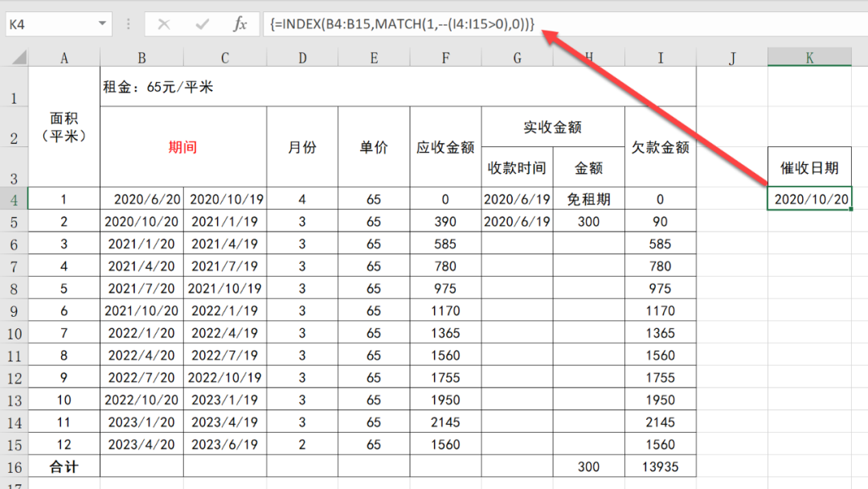Screen dimensions: 868x489
Task: Select column C header
Action: tap(225, 58)
